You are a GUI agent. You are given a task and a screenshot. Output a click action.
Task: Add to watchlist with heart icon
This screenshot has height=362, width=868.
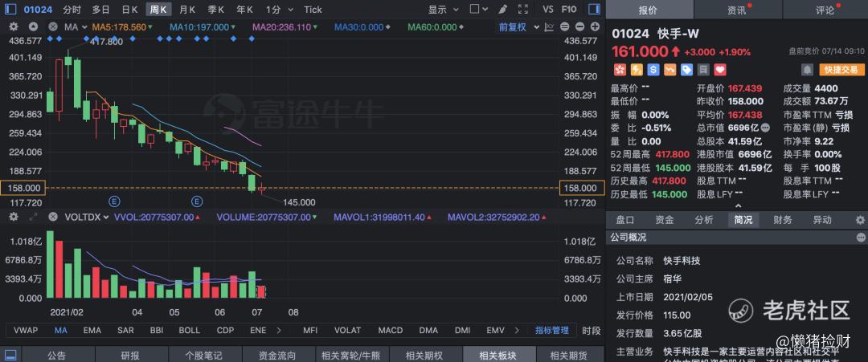[719, 70]
